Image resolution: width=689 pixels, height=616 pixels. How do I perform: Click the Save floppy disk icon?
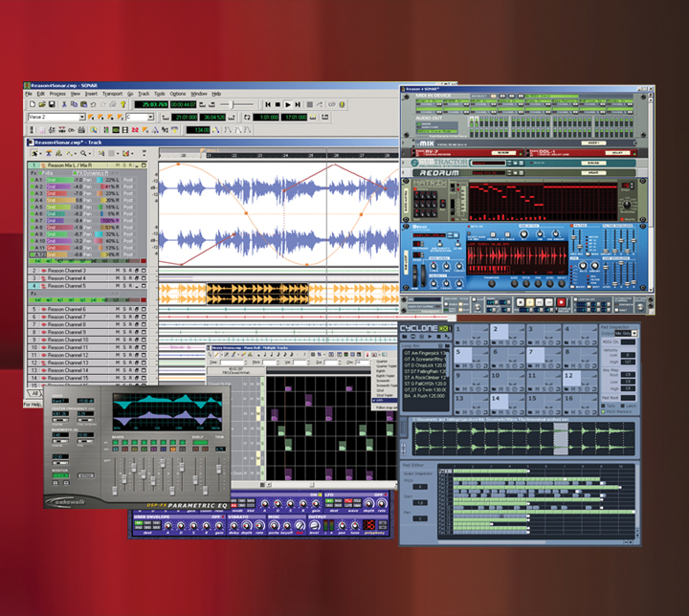click(x=52, y=104)
